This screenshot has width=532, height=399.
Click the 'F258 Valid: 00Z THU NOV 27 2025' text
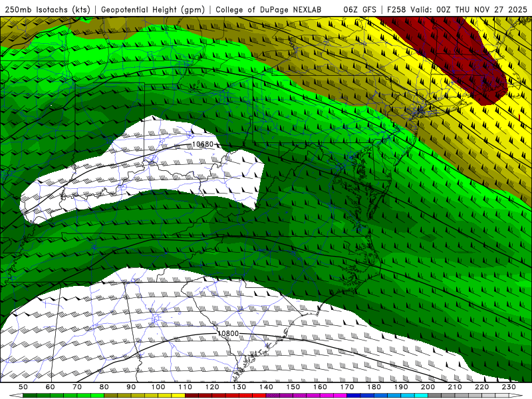pos(457,10)
